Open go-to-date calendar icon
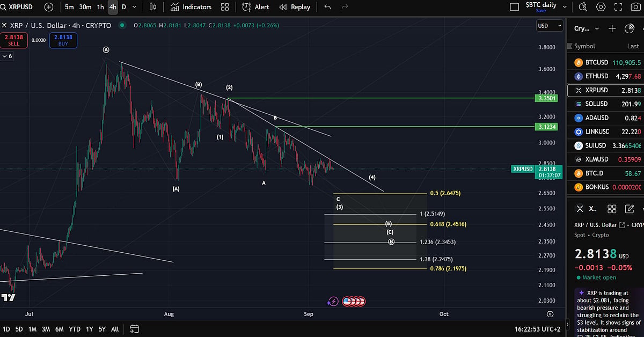 click(x=134, y=329)
